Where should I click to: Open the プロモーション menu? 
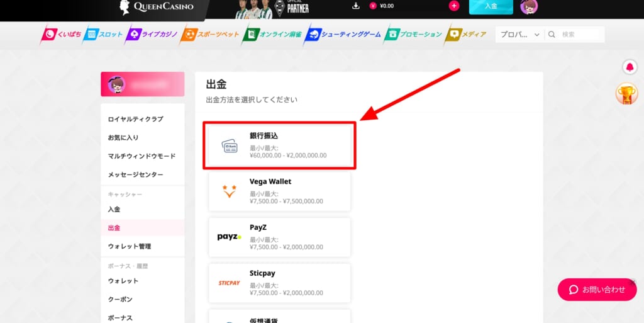[x=413, y=35]
